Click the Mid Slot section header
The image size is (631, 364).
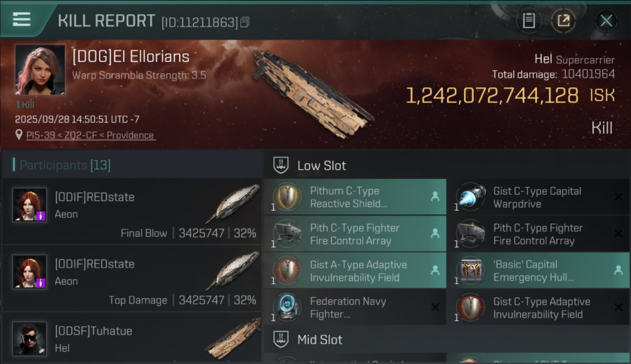click(x=320, y=340)
